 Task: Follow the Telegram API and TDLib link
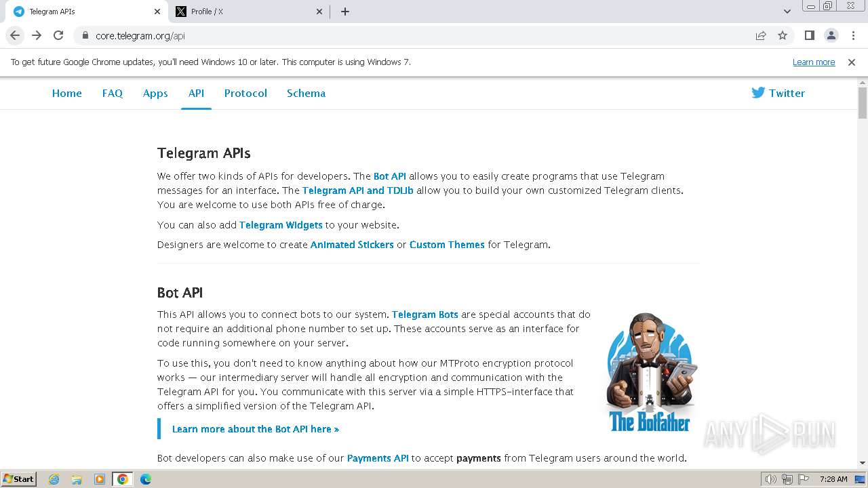358,190
